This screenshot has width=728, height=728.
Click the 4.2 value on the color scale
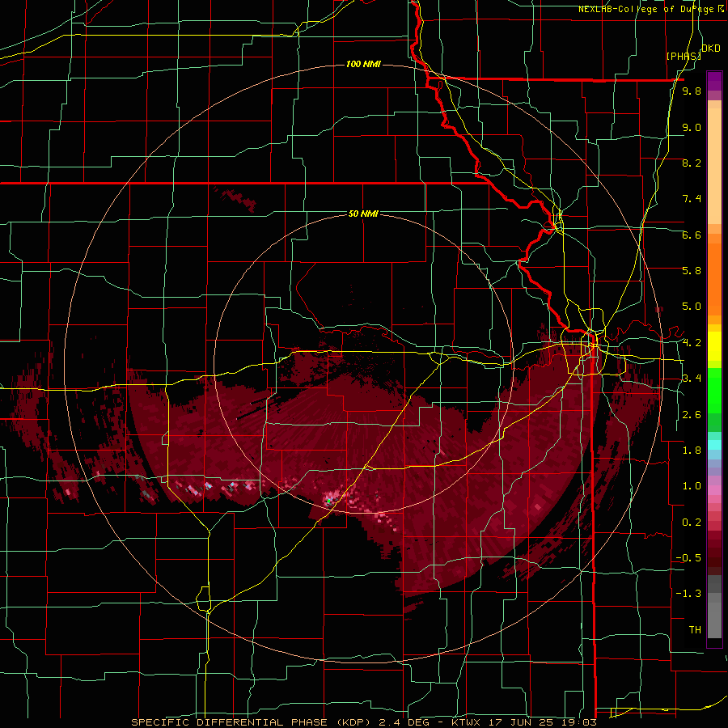pos(692,343)
